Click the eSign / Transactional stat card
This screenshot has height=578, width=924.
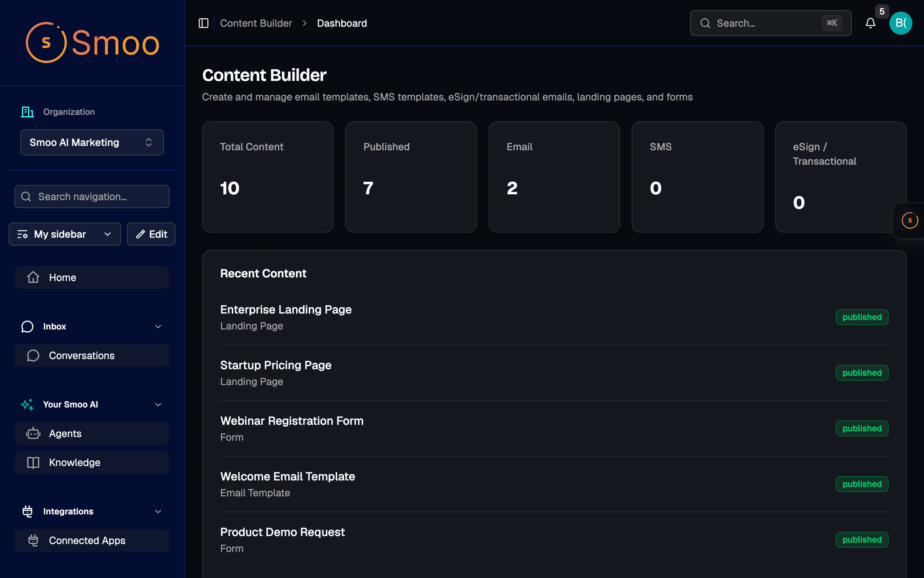coord(841,177)
